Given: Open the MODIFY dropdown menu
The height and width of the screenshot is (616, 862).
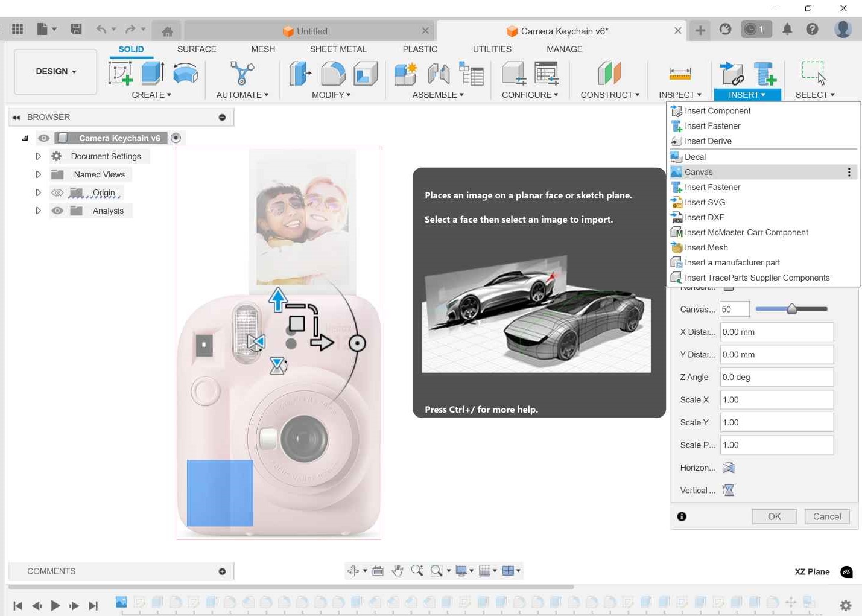Looking at the screenshot, I should (x=331, y=95).
